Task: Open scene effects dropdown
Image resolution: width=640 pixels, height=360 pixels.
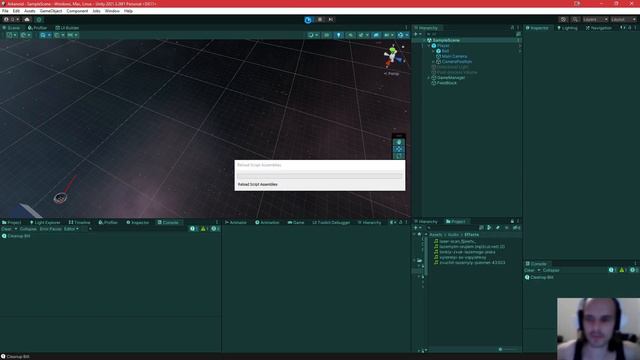Action: [362, 35]
